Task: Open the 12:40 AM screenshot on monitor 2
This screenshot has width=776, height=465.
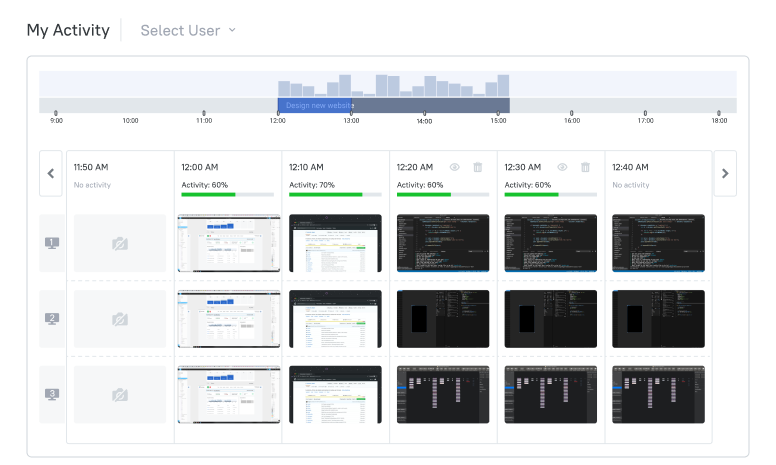Action: 658,319
